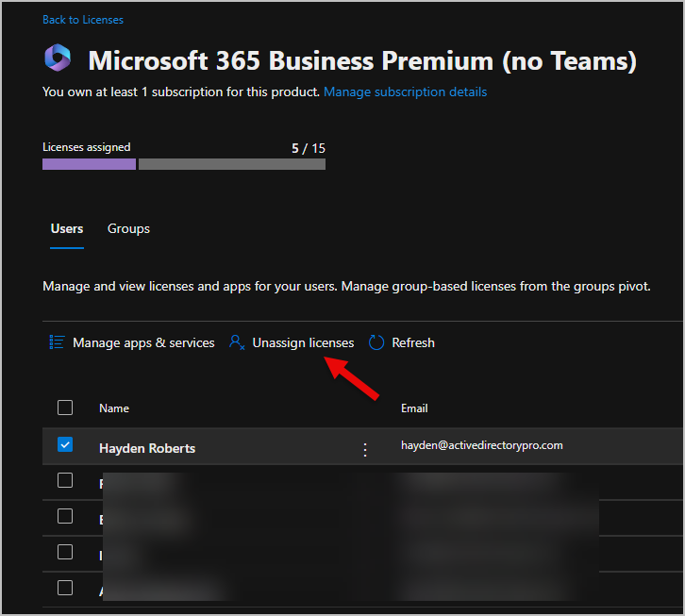This screenshot has width=685, height=616.
Task: Tick the checkbox in the last user row
Action: [65, 588]
